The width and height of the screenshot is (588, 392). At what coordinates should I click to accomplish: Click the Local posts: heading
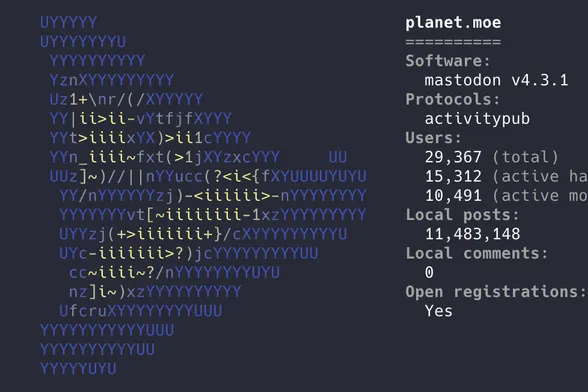462,215
